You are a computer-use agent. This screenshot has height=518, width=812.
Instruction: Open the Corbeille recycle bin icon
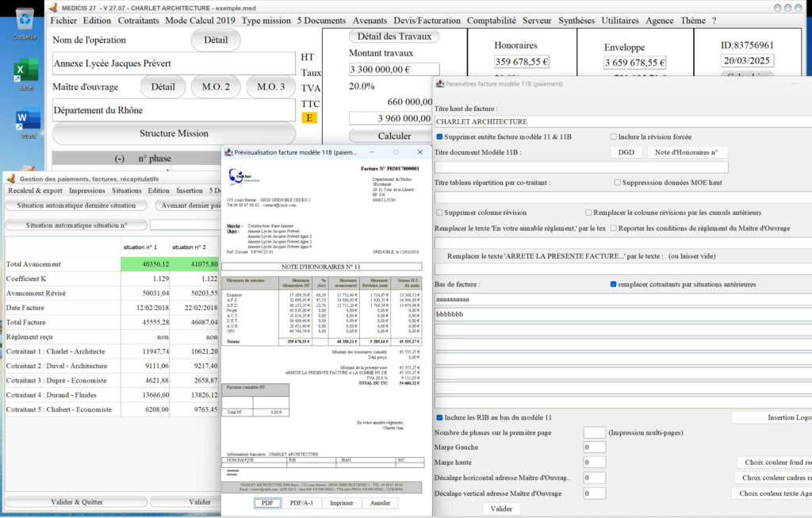(25, 24)
